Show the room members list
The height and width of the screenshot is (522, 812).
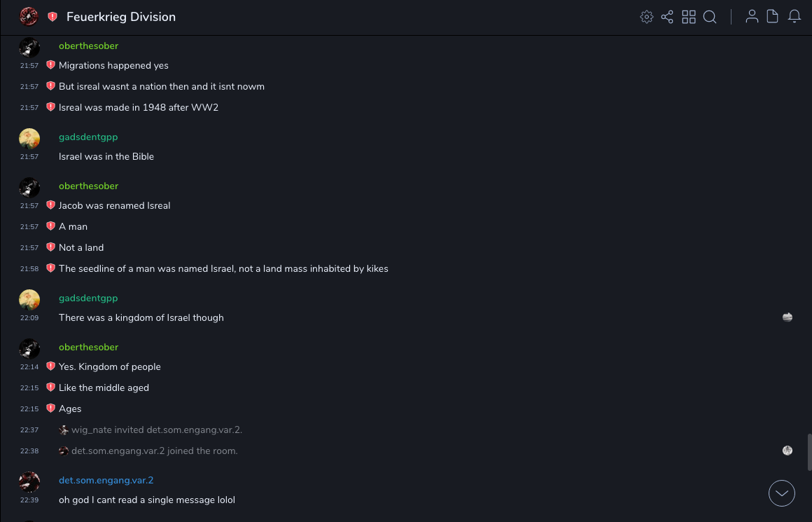pyautogui.click(x=752, y=17)
